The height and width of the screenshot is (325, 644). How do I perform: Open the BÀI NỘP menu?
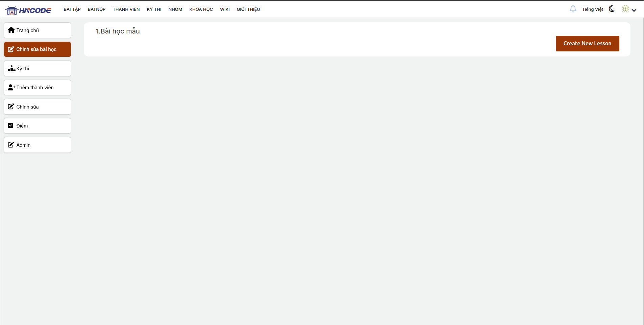pyautogui.click(x=97, y=9)
